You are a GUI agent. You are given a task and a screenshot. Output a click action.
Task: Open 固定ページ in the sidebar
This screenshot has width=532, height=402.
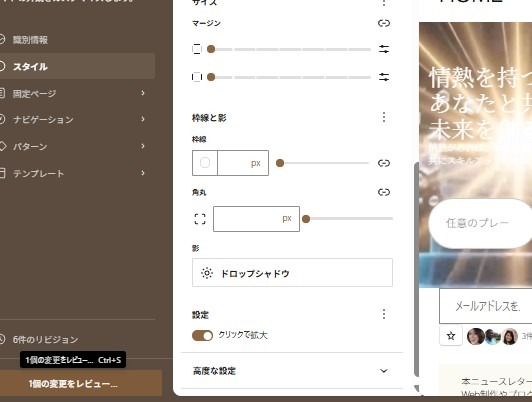pyautogui.click(x=77, y=93)
